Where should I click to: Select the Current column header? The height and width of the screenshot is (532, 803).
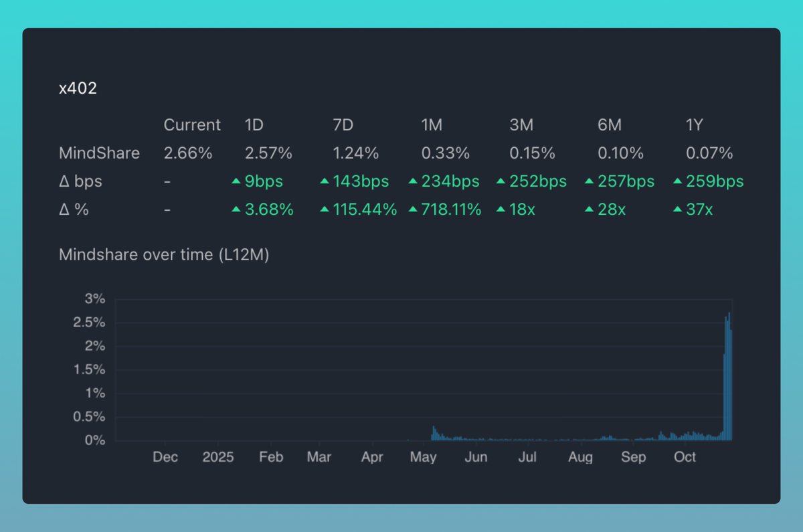(192, 125)
